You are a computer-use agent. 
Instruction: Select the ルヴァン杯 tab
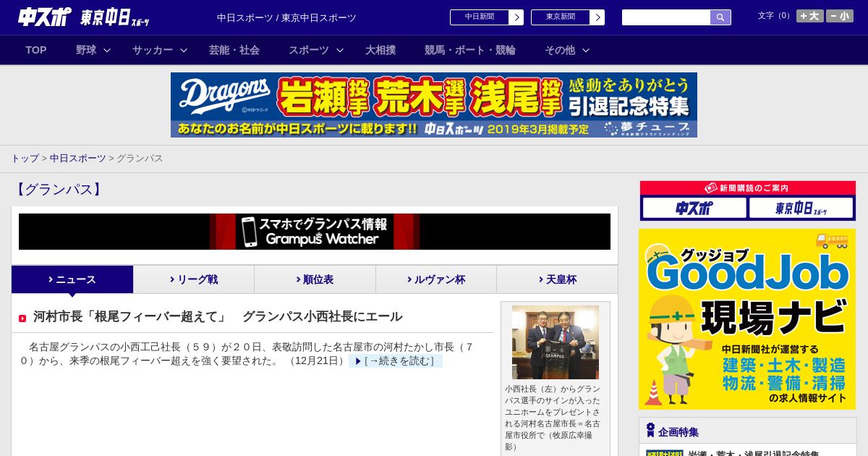coord(436,279)
